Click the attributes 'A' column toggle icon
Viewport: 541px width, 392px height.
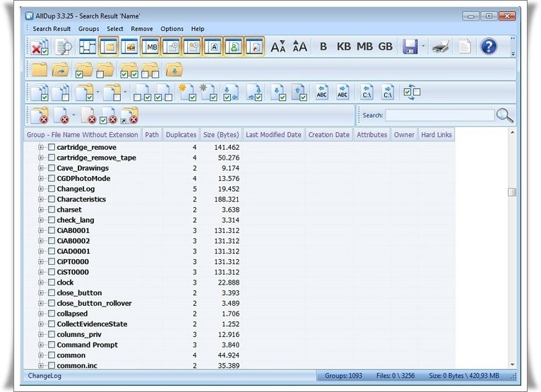[x=213, y=47]
